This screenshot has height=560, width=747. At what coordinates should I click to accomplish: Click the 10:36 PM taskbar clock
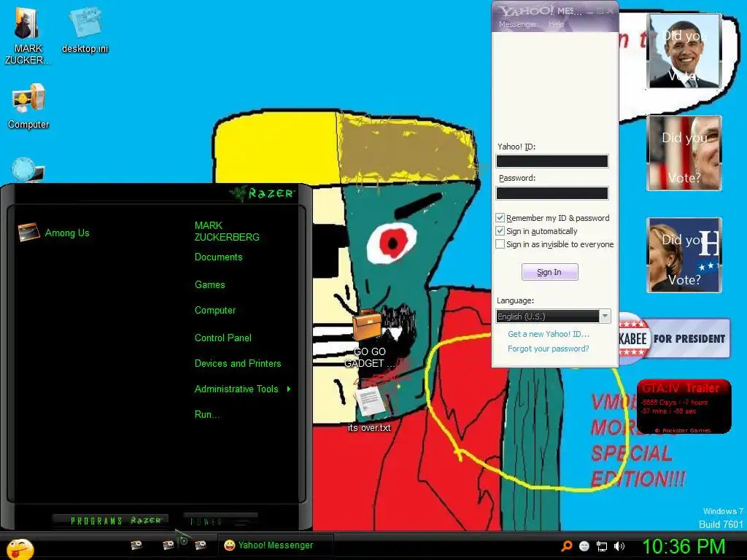tap(684, 547)
